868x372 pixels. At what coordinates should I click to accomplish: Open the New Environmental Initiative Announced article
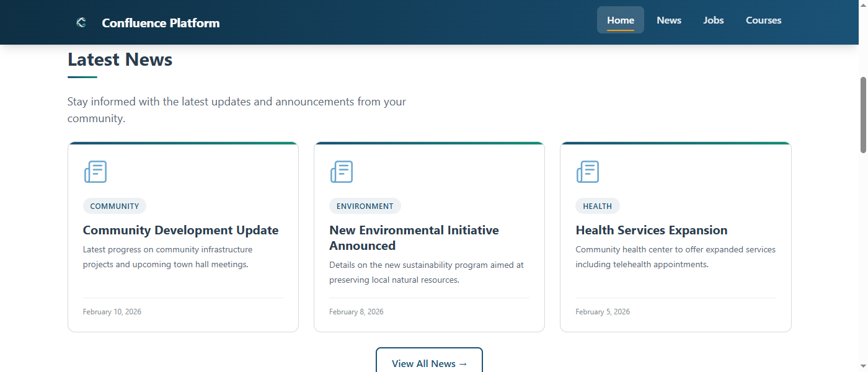coord(414,237)
